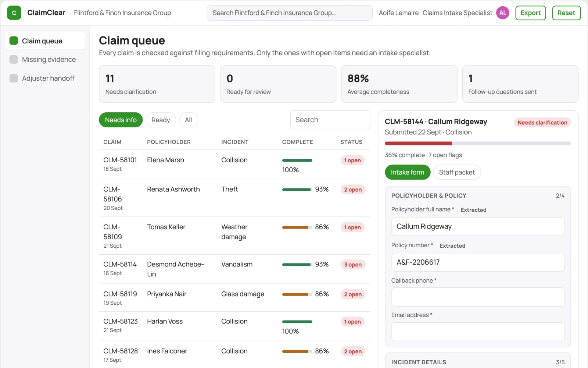Image resolution: width=588 pixels, height=368 pixels.
Task: Click the claim table Search field
Action: (x=330, y=120)
